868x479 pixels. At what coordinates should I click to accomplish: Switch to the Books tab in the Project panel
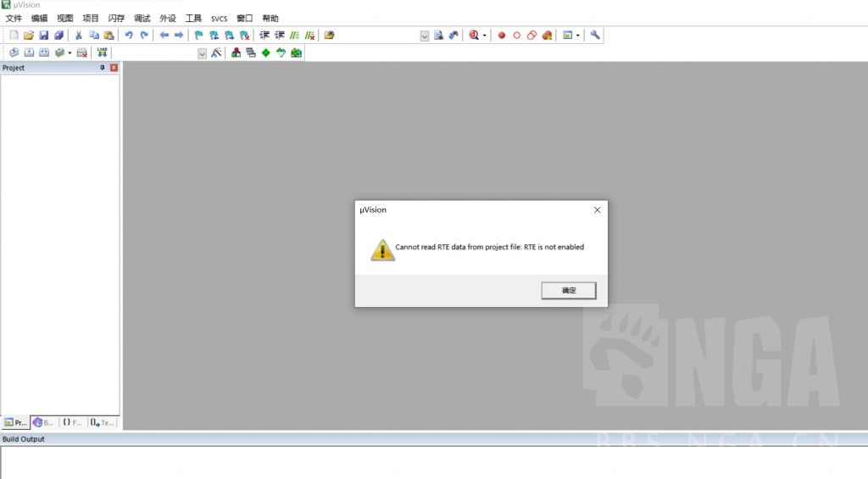coord(43,422)
